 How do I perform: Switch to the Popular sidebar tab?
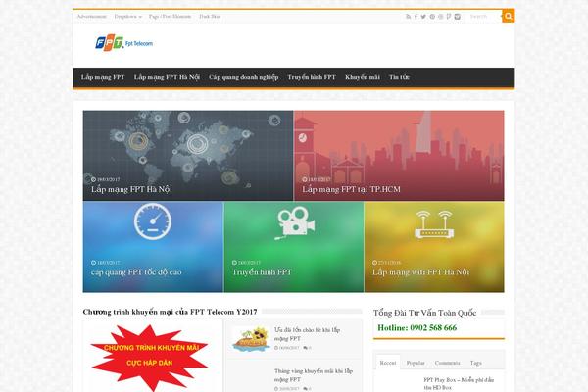tap(416, 363)
